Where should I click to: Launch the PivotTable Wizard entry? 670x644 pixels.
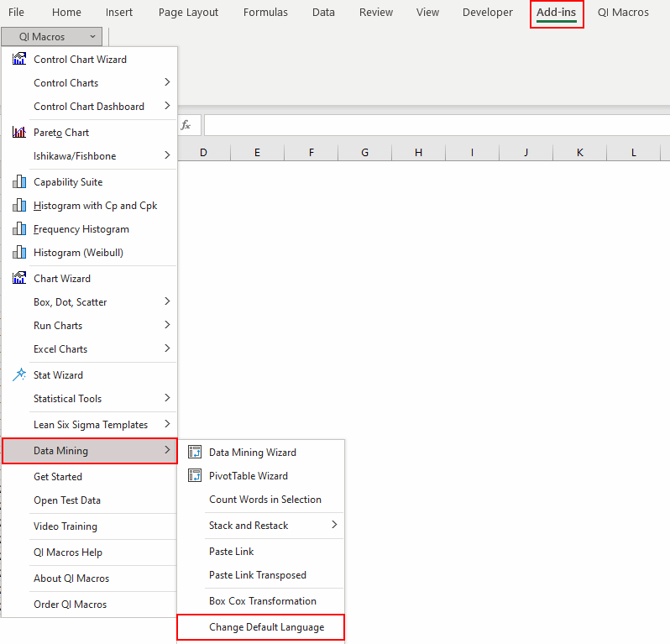click(x=260, y=475)
